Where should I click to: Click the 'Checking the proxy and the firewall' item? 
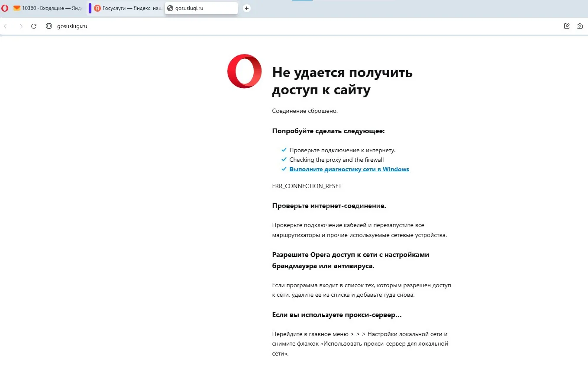tap(336, 160)
